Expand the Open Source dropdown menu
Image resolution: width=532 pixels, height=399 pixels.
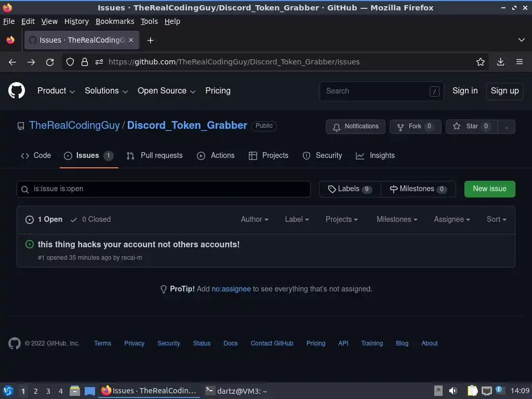pyautogui.click(x=166, y=91)
